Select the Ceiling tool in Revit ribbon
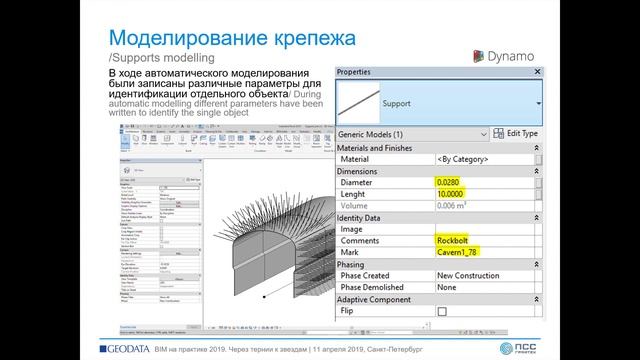The width and height of the screenshot is (640, 360). (203, 140)
